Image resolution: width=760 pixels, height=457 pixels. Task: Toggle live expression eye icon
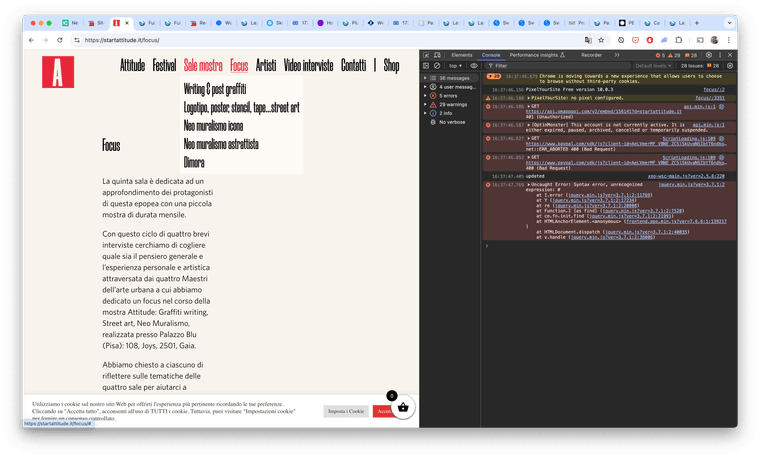tap(474, 66)
